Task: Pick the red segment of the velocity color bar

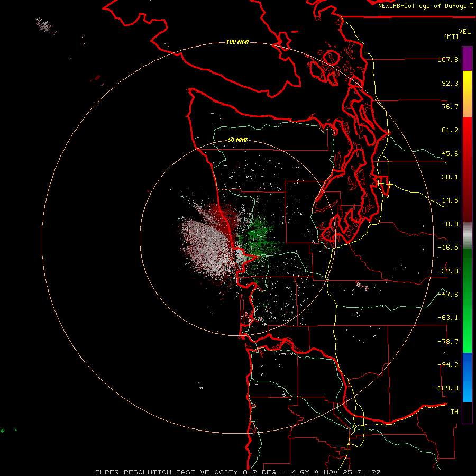Action: coord(467,169)
